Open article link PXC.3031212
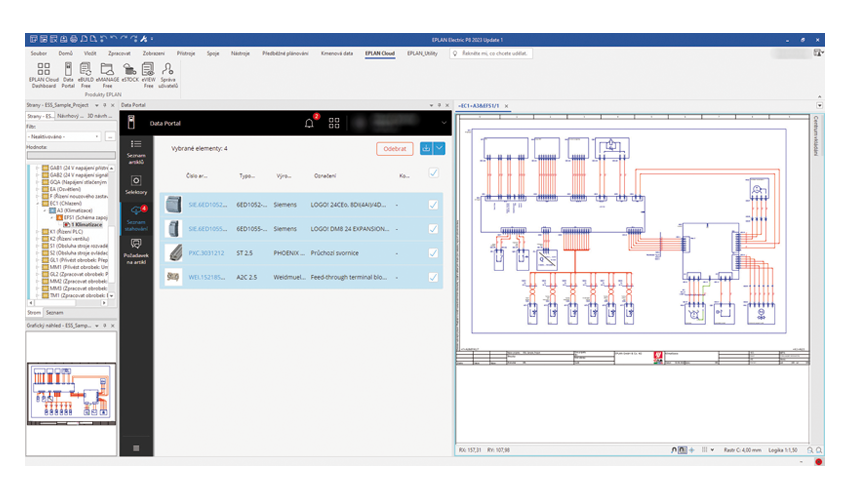The width and height of the screenshot is (850, 500). click(206, 253)
